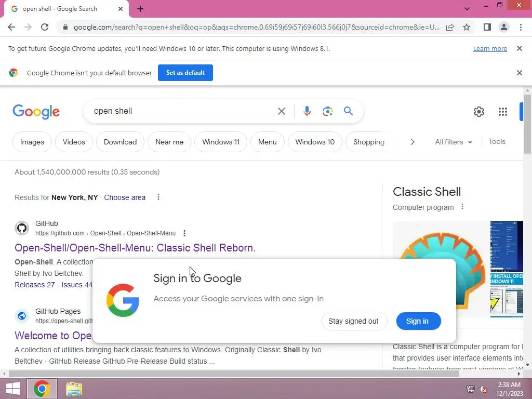Open network icon in system tray

pos(470,389)
